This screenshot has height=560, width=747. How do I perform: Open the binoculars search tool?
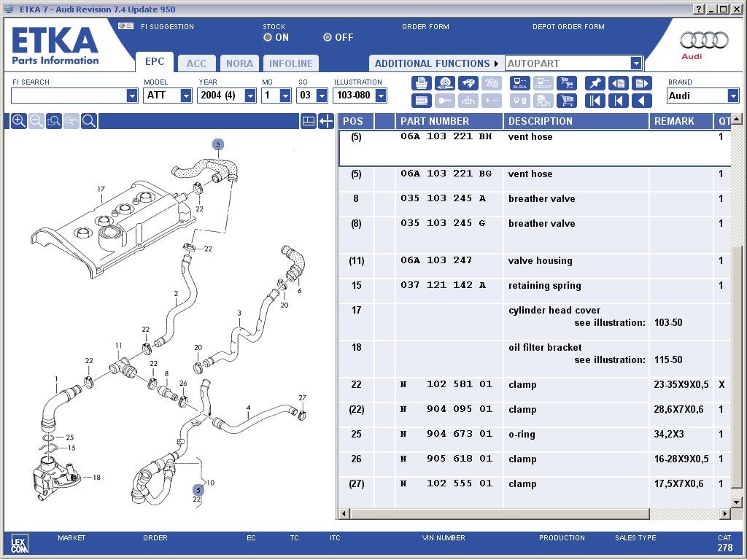(468, 83)
